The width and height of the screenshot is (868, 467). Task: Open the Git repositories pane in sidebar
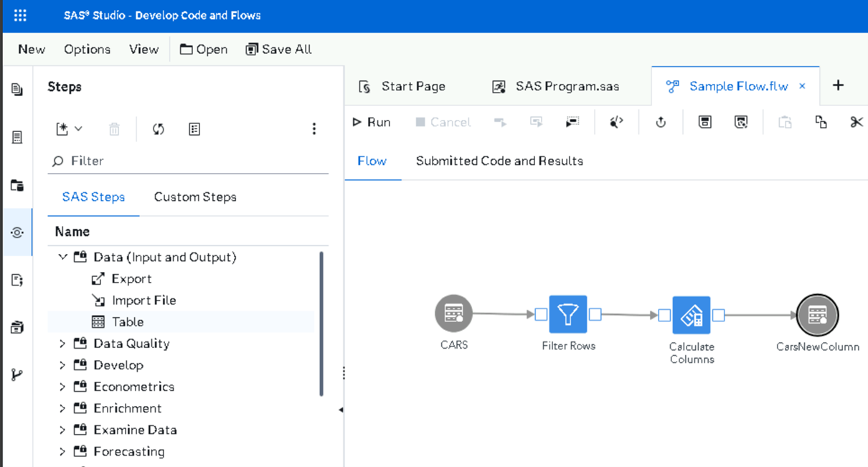17,374
